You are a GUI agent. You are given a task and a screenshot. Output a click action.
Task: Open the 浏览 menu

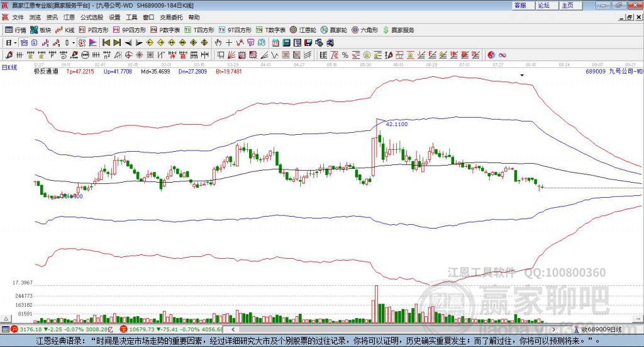pos(35,17)
